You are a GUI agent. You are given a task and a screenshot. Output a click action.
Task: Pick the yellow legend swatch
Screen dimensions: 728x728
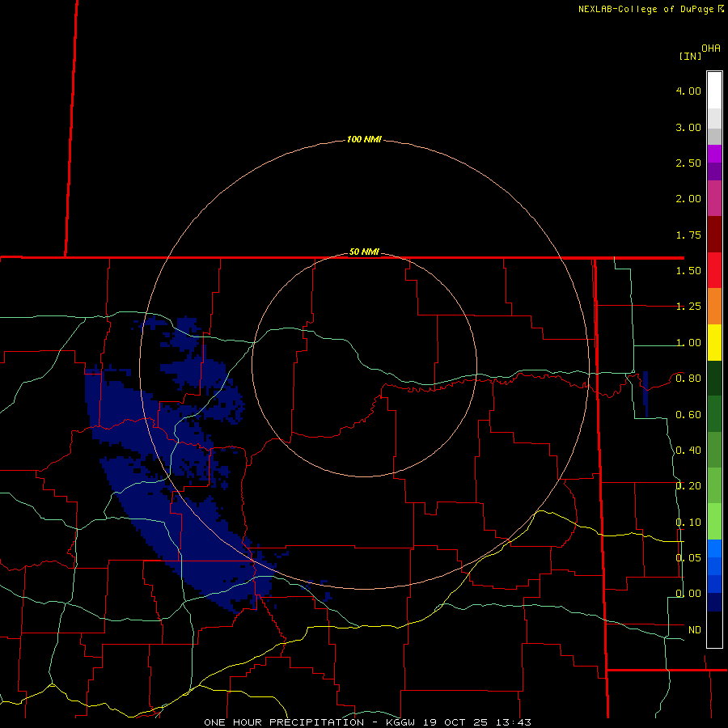[x=714, y=343]
